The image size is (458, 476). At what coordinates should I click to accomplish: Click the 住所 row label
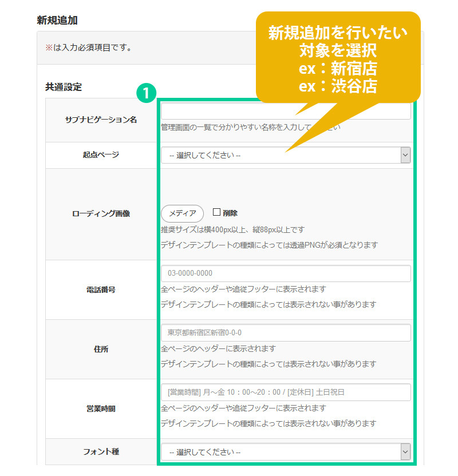pyautogui.click(x=101, y=350)
